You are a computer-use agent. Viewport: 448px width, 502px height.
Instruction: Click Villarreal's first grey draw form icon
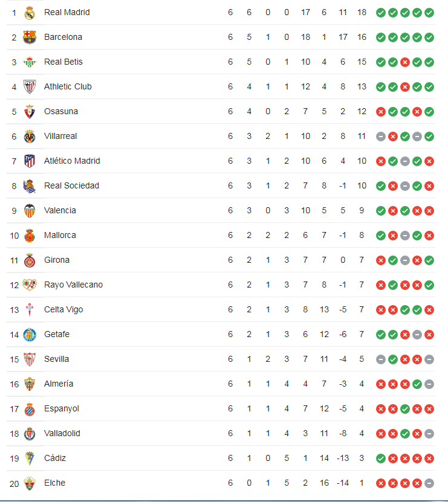[381, 137]
